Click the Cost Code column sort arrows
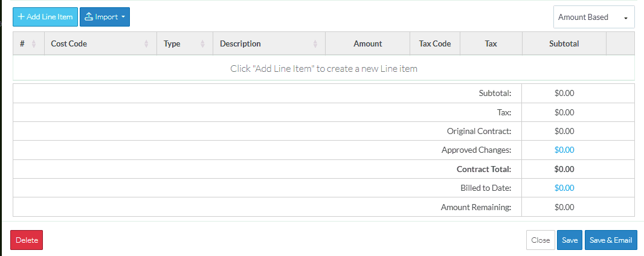The height and width of the screenshot is (256, 644). pos(146,44)
